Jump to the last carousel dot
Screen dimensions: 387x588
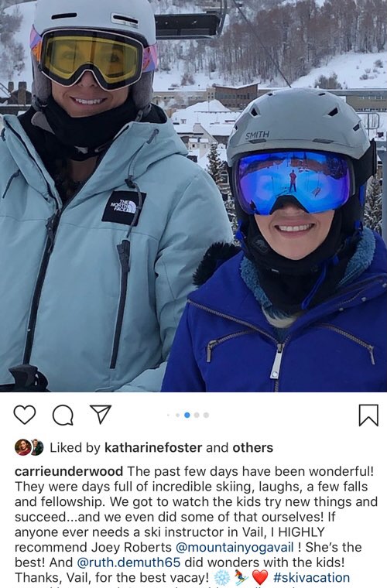[x=206, y=415]
